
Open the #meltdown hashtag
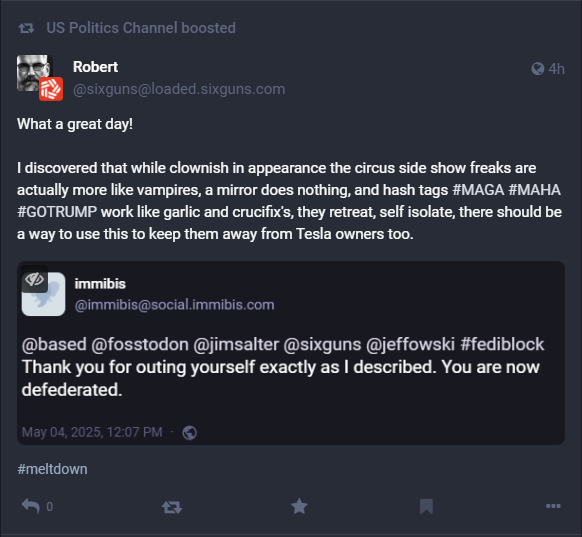52,469
